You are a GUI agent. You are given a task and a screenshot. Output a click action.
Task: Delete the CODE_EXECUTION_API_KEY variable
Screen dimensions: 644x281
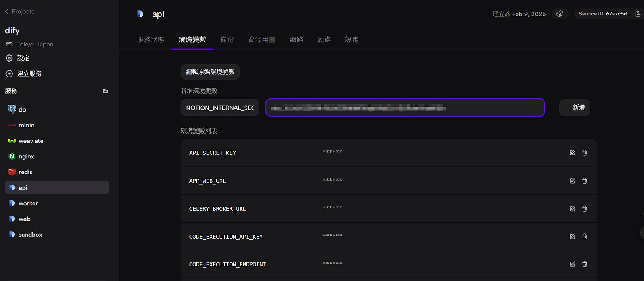tap(585, 236)
